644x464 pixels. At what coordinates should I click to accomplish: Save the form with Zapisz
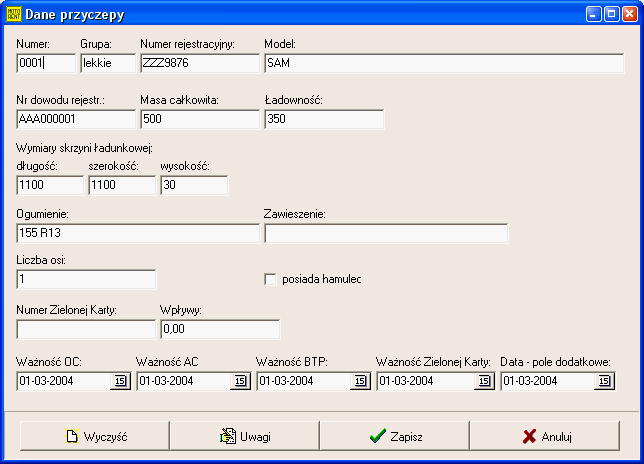tap(394, 436)
